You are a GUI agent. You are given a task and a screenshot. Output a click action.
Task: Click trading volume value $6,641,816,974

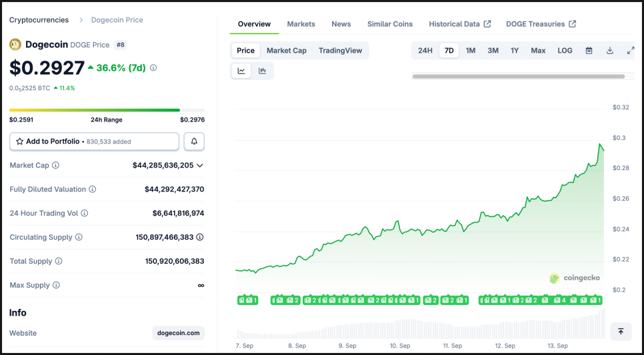click(x=178, y=214)
